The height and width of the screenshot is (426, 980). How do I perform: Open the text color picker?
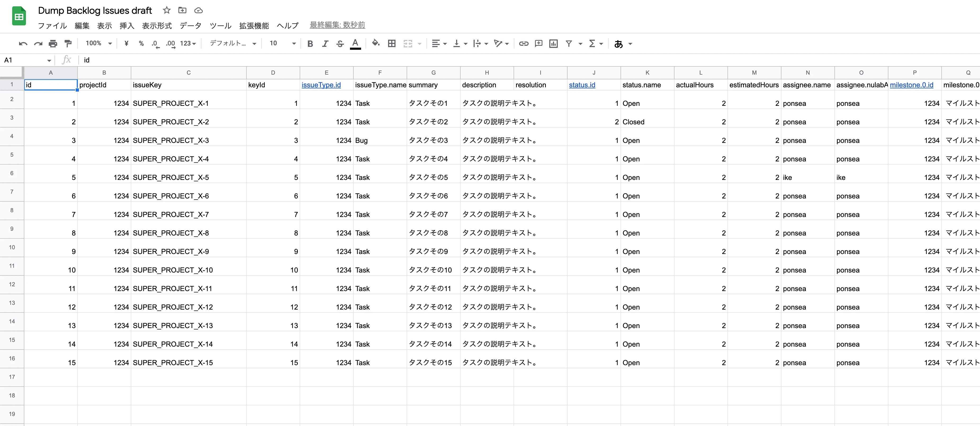[x=355, y=44]
